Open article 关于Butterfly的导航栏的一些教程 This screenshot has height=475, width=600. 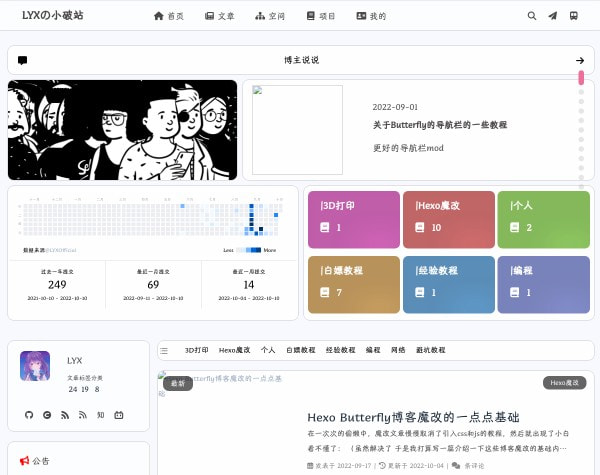coord(439,125)
